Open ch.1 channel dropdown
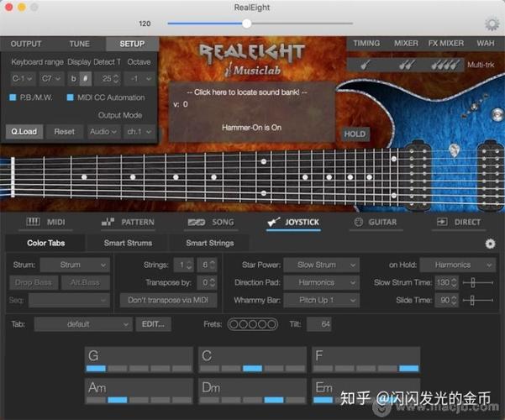This screenshot has width=505, height=420. (x=139, y=131)
